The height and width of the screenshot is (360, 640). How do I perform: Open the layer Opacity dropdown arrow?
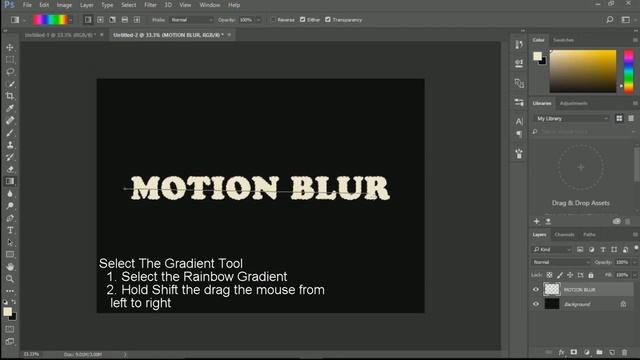click(x=634, y=262)
